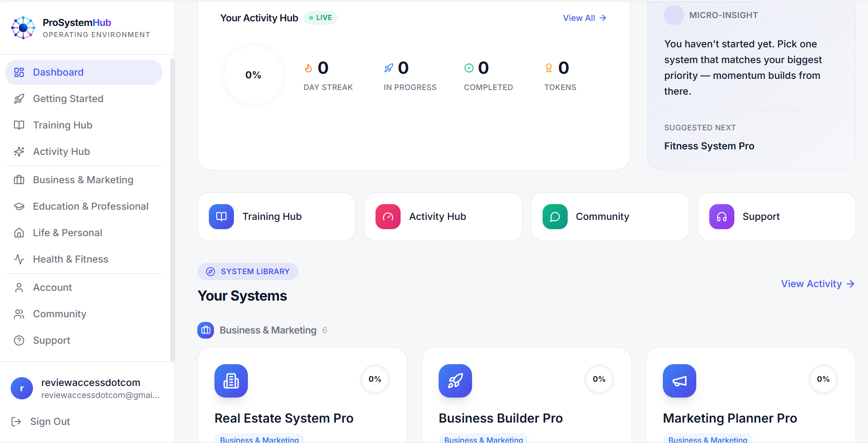The height and width of the screenshot is (443, 868).
Task: Click the Account person icon
Action: pos(19,288)
